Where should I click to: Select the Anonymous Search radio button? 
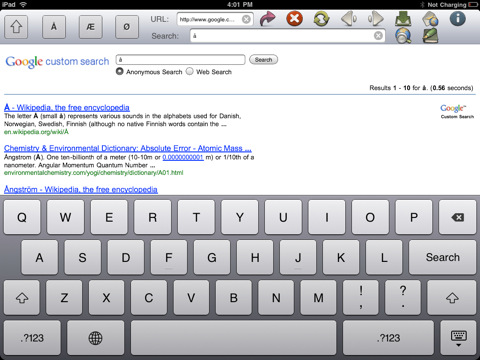coord(120,71)
